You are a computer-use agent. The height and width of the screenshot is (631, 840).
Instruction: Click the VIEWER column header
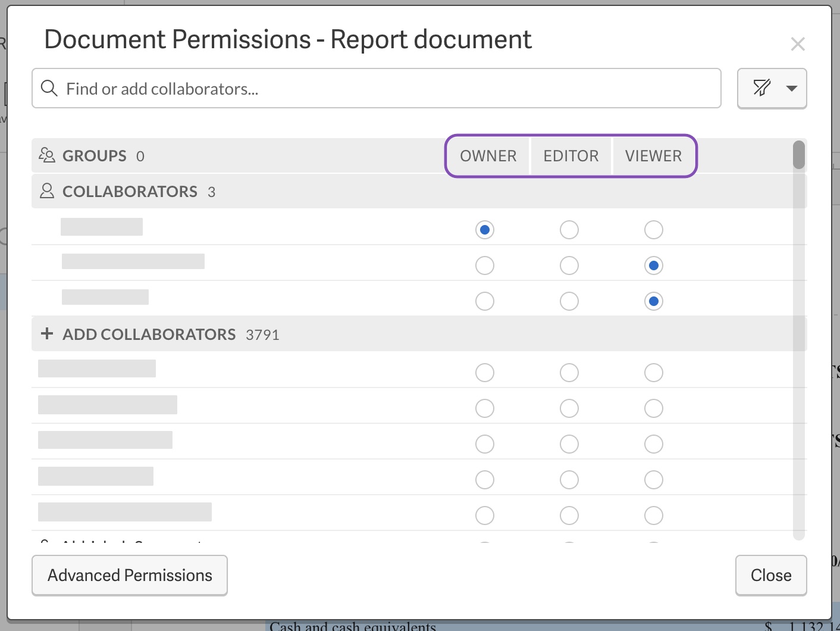coord(653,156)
